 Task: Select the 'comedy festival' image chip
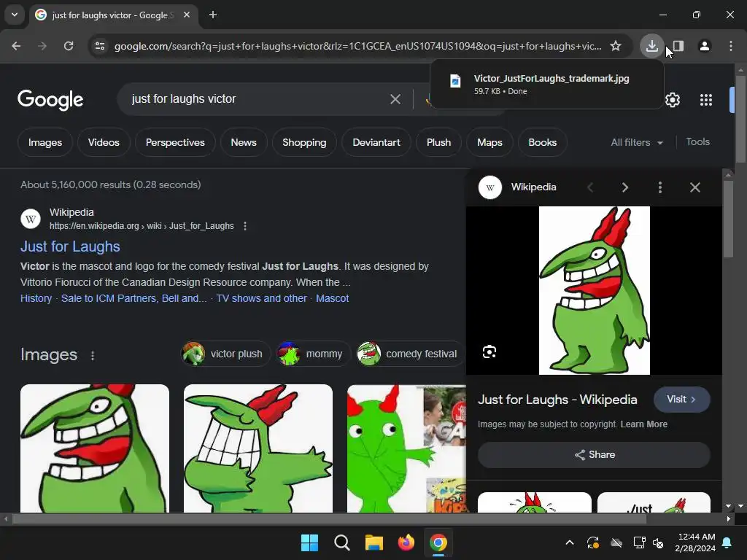click(410, 354)
